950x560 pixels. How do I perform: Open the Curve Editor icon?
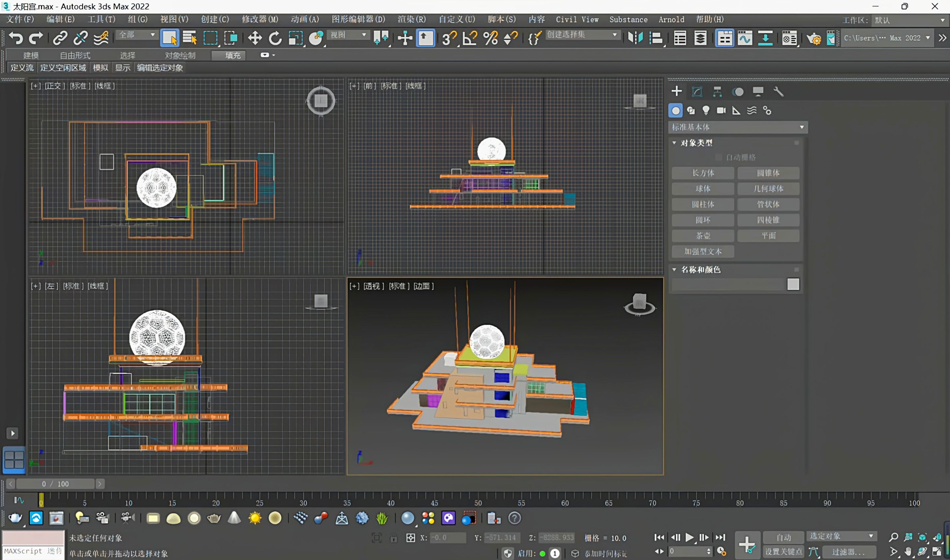tap(745, 38)
